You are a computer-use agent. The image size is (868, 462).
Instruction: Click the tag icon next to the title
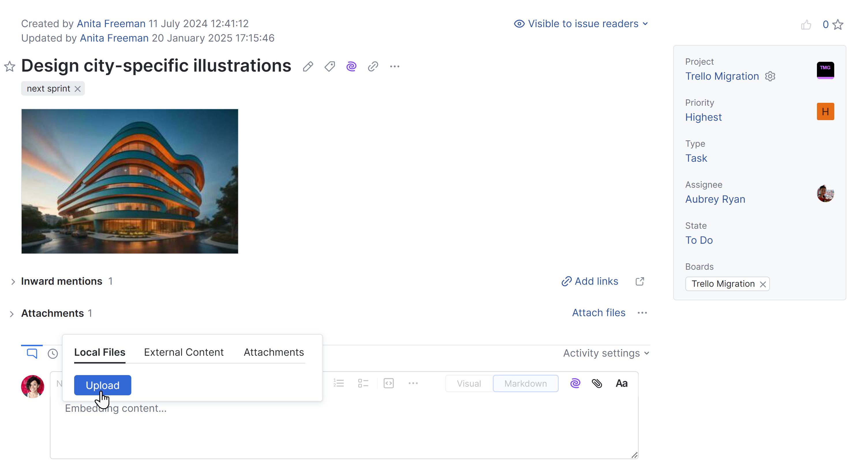[x=330, y=66]
